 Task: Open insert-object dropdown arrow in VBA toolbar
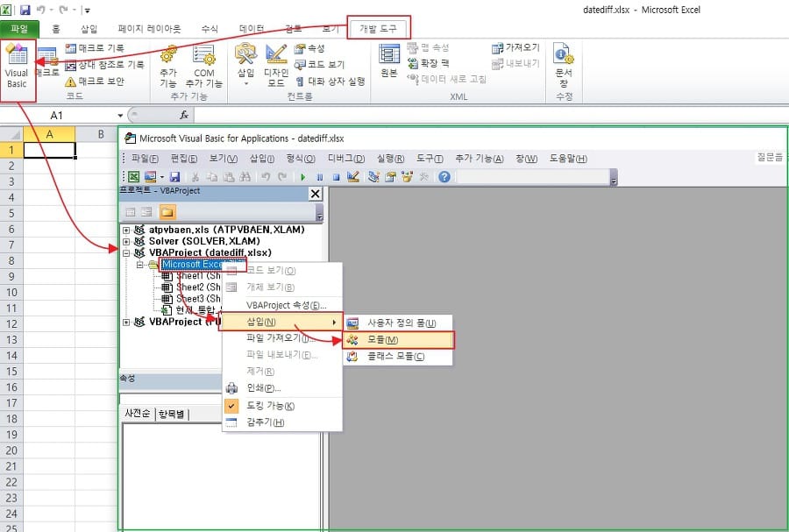click(162, 177)
